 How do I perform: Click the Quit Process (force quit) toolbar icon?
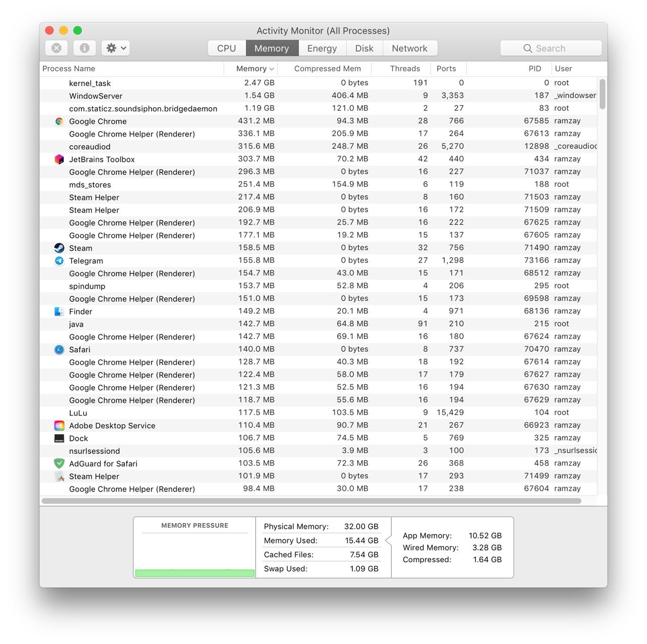57,48
